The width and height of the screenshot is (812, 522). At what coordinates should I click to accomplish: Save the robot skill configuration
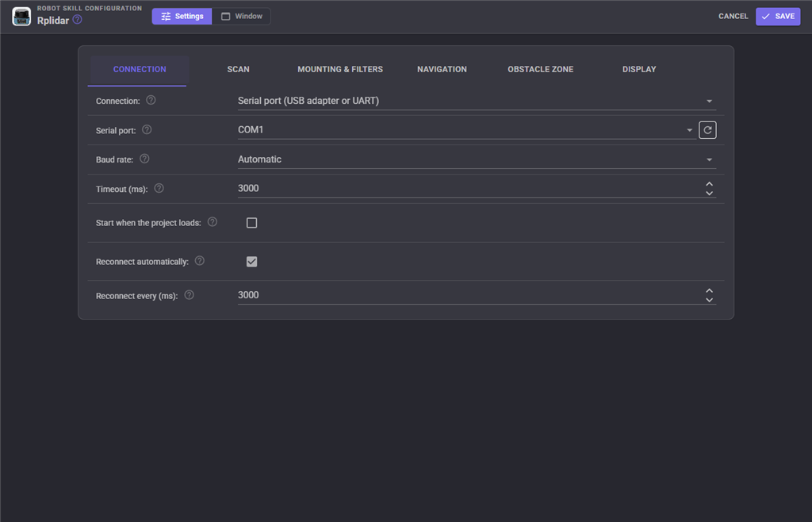click(778, 17)
